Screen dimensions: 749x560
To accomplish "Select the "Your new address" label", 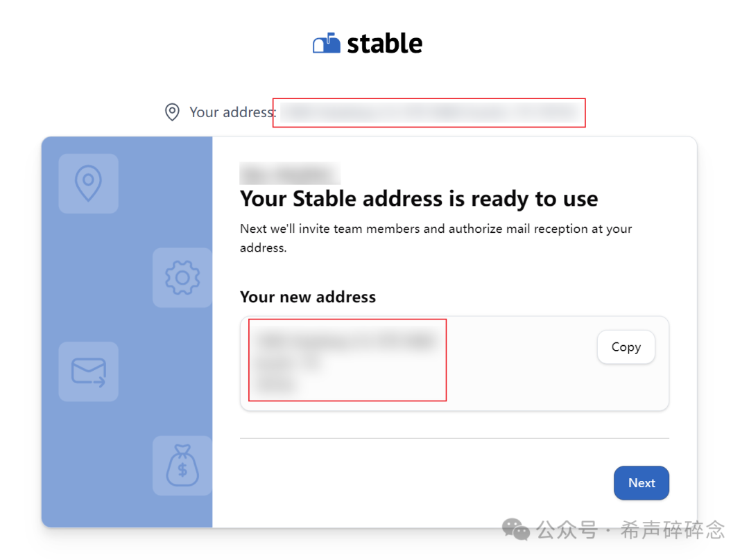I will click(x=307, y=297).
